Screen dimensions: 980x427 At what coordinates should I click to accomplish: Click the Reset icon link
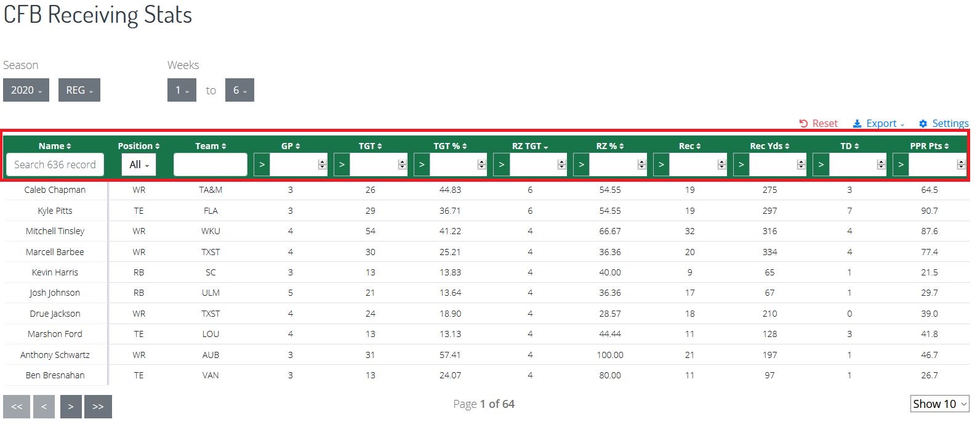pos(818,123)
